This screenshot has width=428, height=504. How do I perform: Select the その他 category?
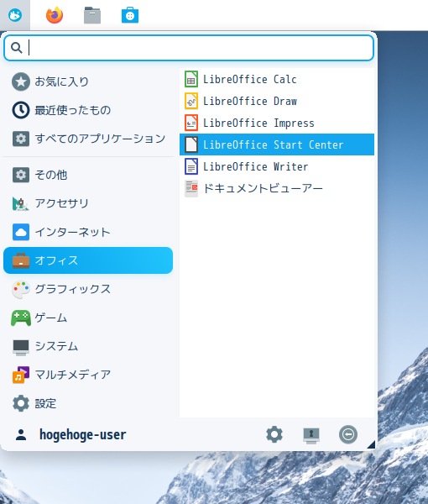[88, 175]
